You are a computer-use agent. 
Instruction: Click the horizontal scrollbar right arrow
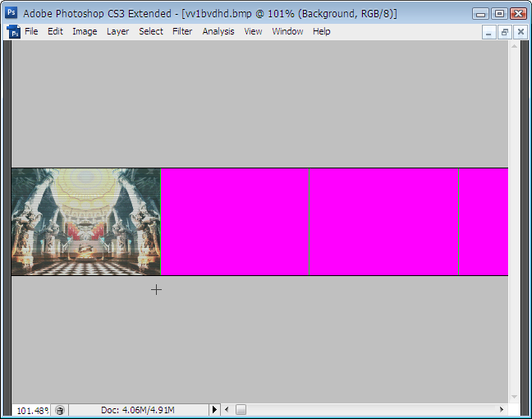point(502,410)
